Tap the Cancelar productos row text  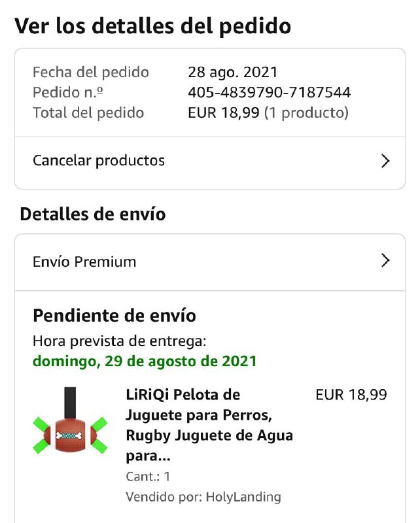[x=99, y=160]
